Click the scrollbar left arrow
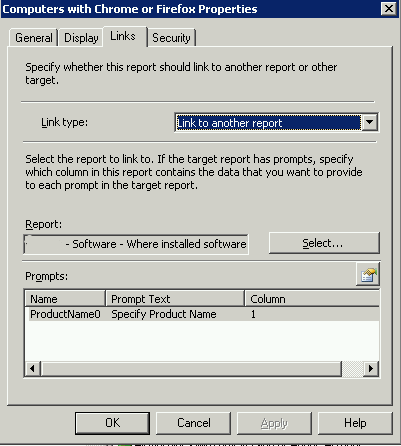401x446 pixels. point(33,368)
